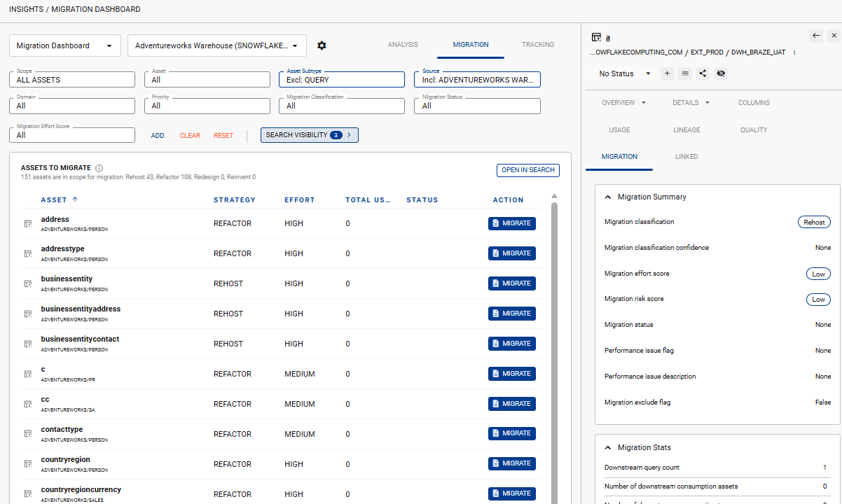Clear the filters with the Clear button

click(x=190, y=136)
